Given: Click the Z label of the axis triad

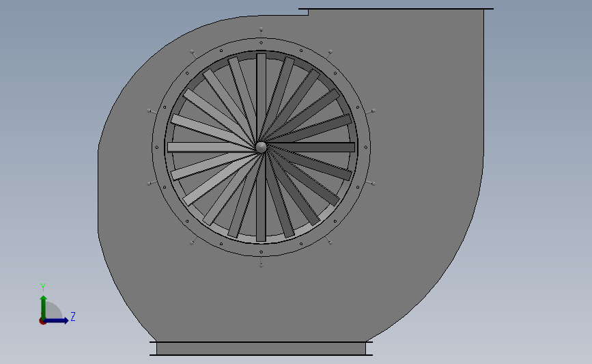Looking at the screenshot, I should point(73,316).
